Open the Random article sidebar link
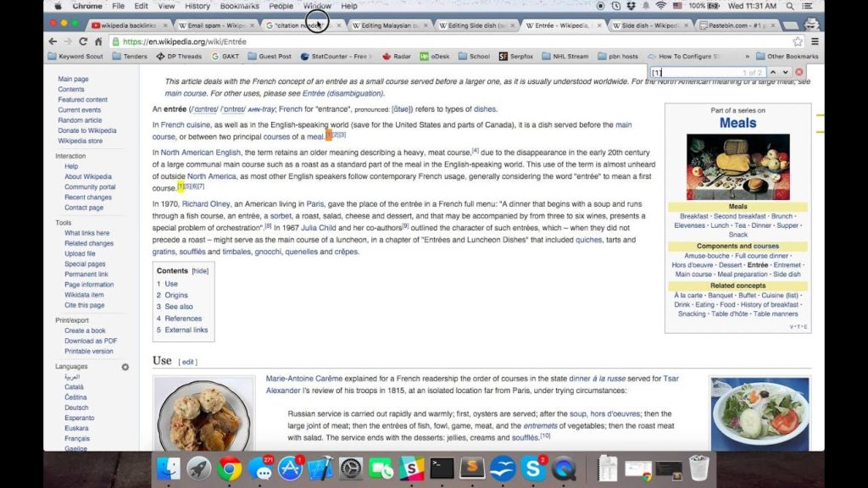 coord(80,120)
